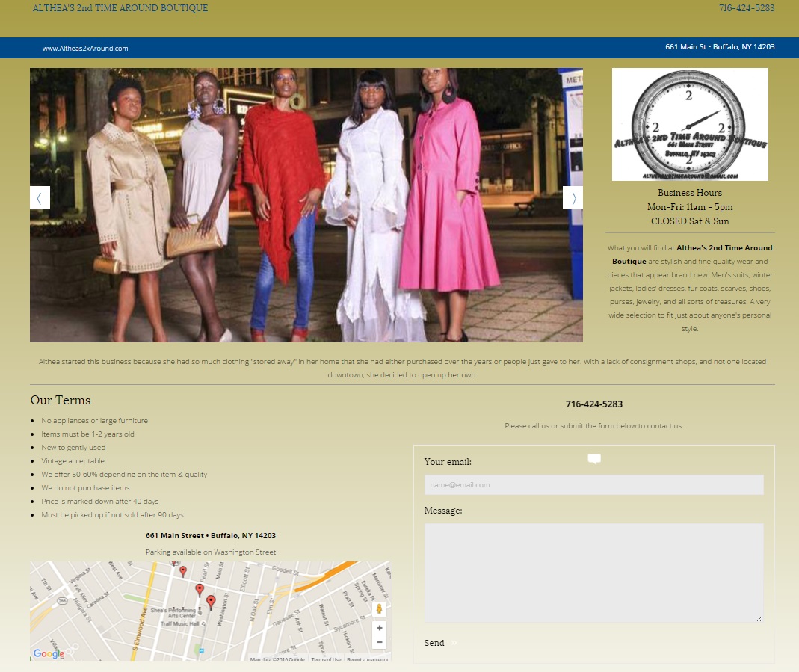Zoom in on the map
Screen dimensions: 799x672
(379, 628)
